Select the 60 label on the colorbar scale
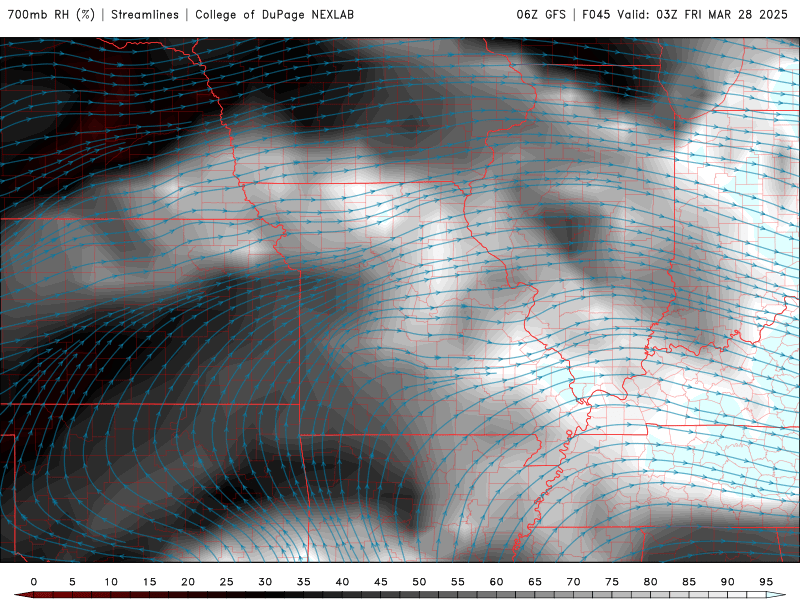 point(496,582)
